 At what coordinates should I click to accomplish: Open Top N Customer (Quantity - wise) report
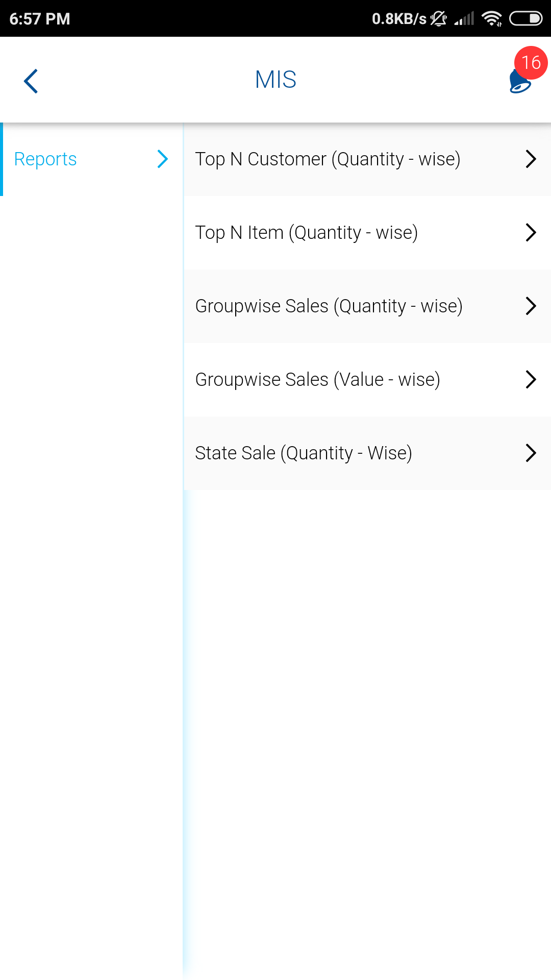coord(328,159)
